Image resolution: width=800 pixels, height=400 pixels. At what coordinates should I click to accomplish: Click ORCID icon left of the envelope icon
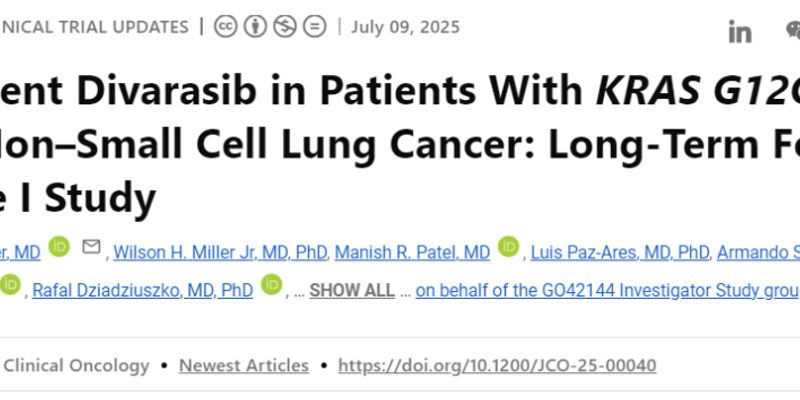click(x=59, y=247)
